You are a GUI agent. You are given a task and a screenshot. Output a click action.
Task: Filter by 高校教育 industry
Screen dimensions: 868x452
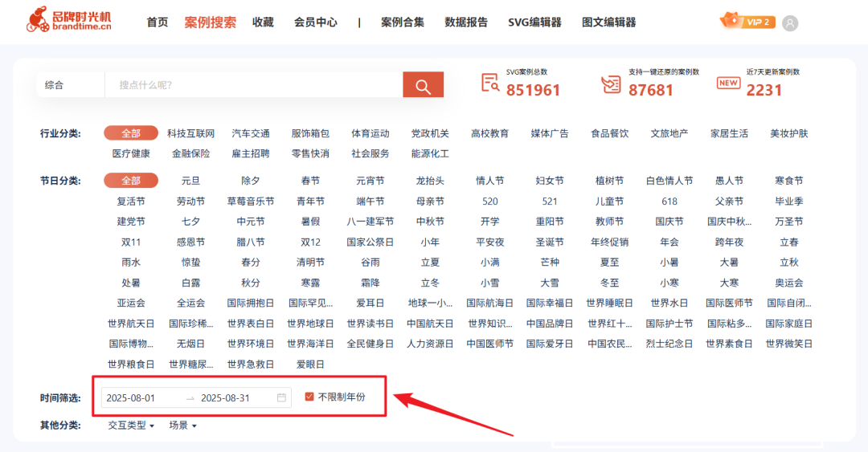coord(490,133)
